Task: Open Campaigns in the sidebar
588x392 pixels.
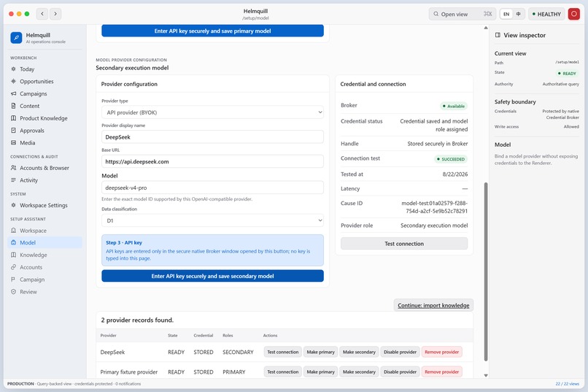Action: tap(45, 93)
